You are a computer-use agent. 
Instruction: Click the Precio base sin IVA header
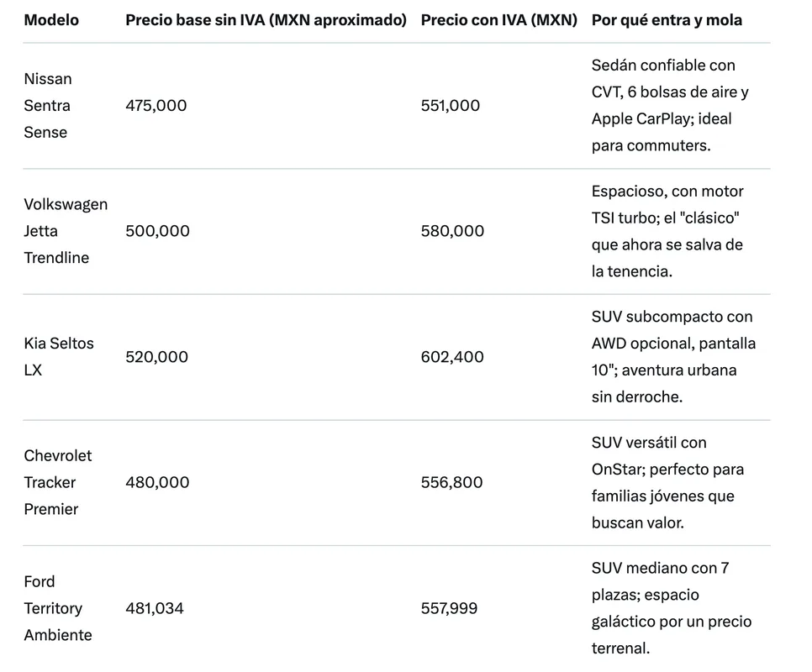266,20
